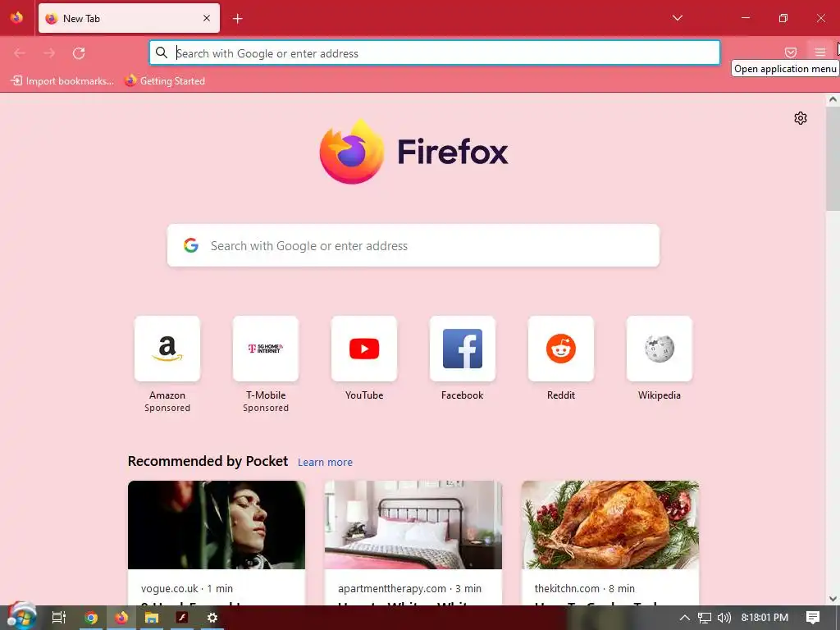Click the Save to Pocket icon
This screenshot has height=630, width=840.
(x=791, y=52)
